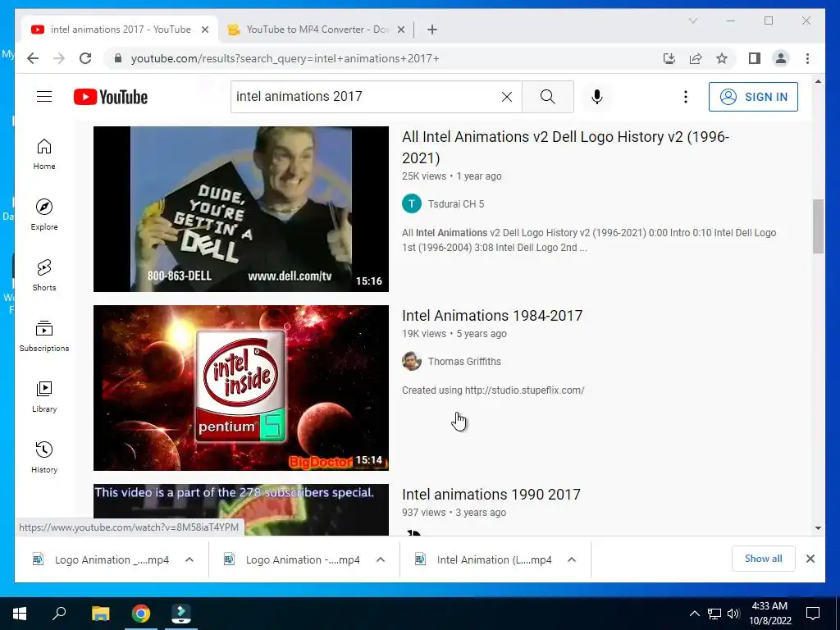840x630 pixels.
Task: Open the tab search dropdown arrow
Action: 692,21
